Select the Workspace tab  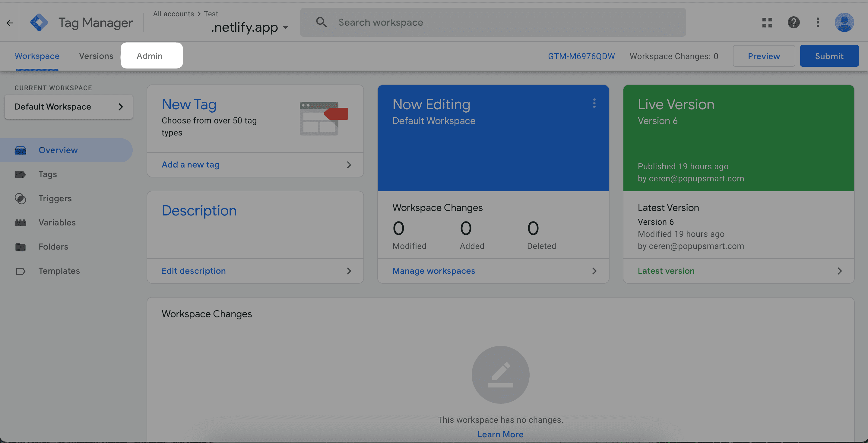[x=37, y=56]
